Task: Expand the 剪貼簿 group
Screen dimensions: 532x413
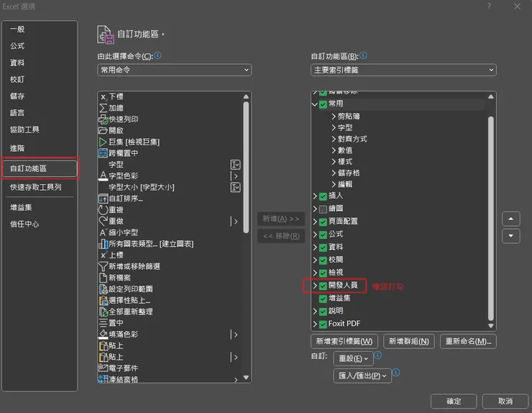Action: point(334,117)
